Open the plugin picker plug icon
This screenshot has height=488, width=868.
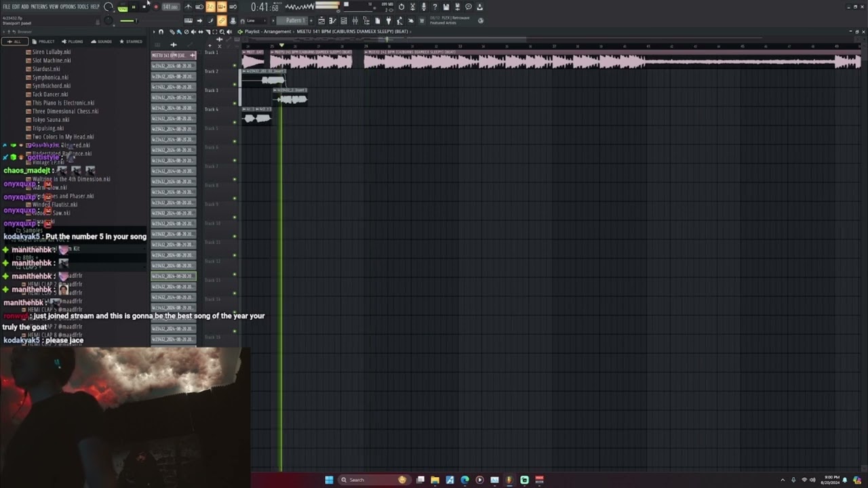(389, 20)
